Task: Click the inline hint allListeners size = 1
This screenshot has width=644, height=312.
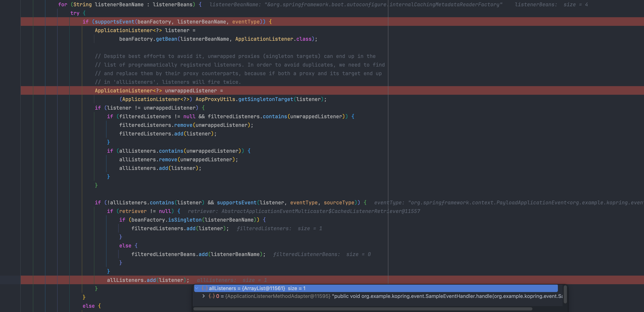Action: 232,280
